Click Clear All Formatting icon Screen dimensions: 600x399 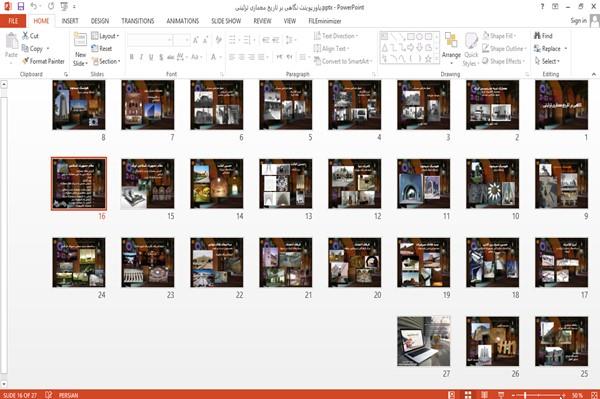pos(218,40)
